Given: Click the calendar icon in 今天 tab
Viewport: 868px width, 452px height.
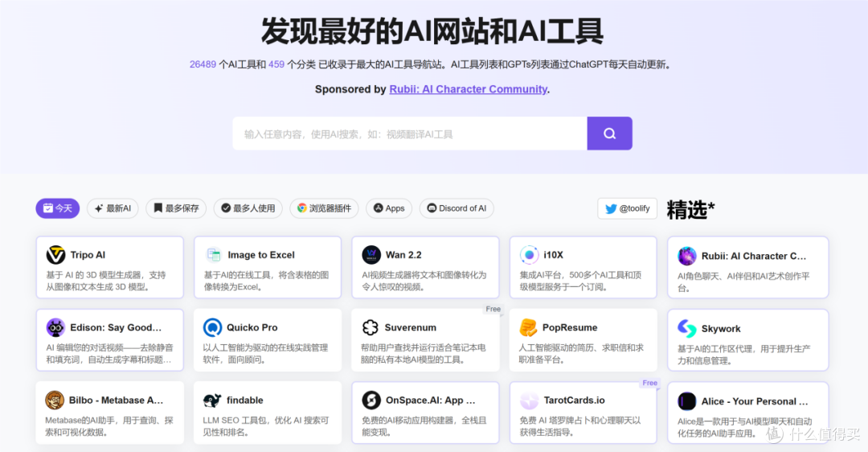Looking at the screenshot, I should [x=48, y=208].
